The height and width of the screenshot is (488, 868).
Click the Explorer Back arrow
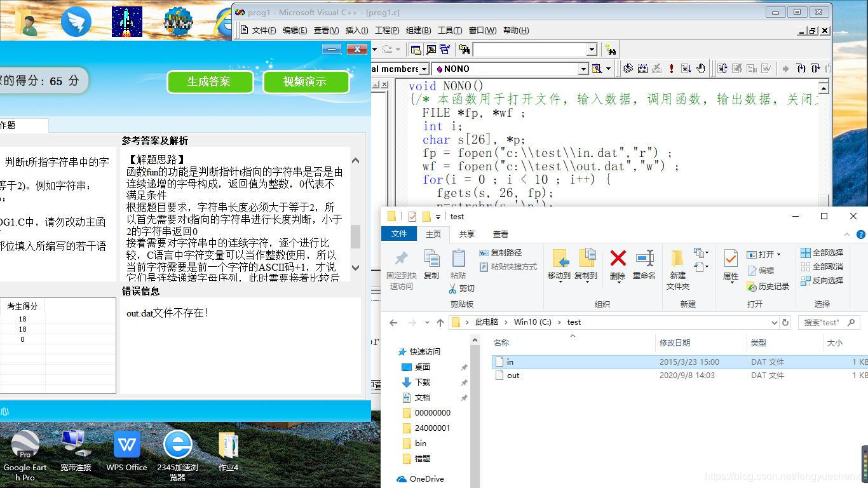tap(393, 322)
